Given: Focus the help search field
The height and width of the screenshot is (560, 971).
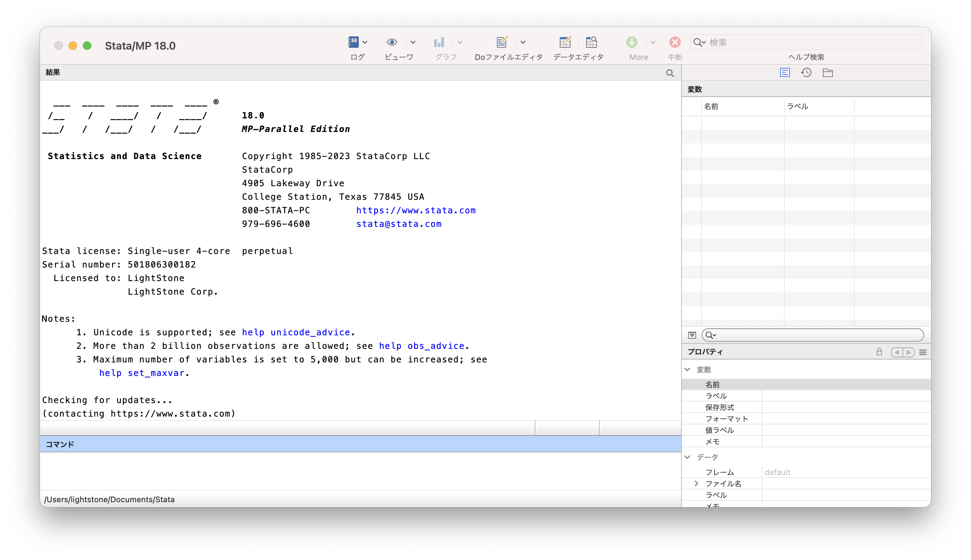Looking at the screenshot, I should [x=806, y=42].
